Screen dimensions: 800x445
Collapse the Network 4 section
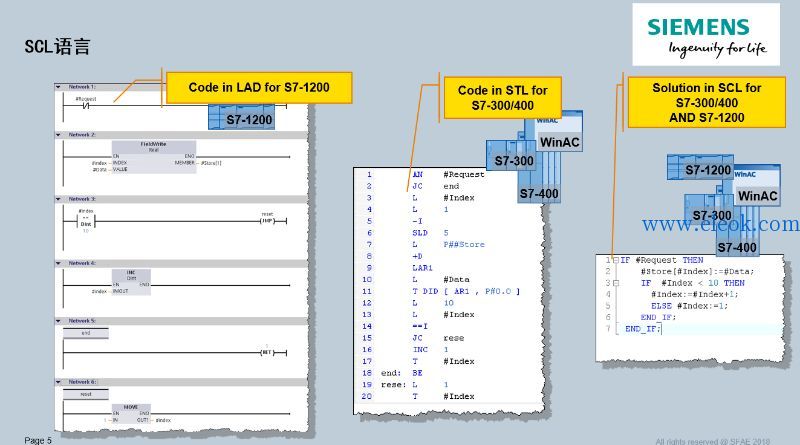58,263
